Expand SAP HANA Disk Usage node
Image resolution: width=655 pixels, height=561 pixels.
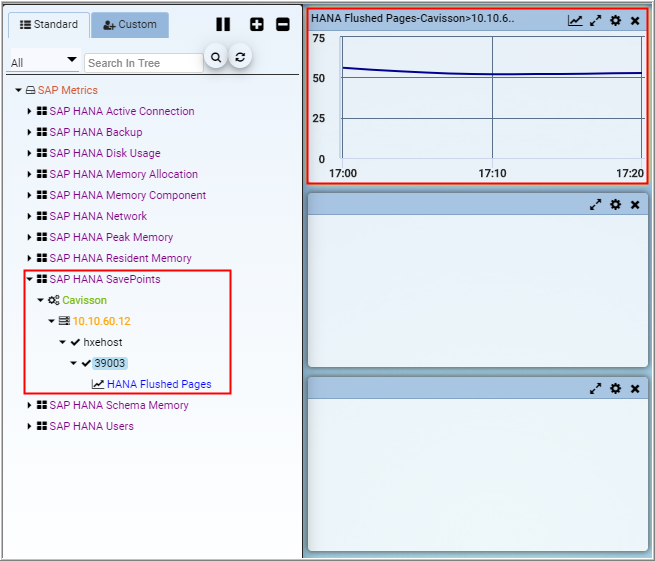tap(29, 153)
